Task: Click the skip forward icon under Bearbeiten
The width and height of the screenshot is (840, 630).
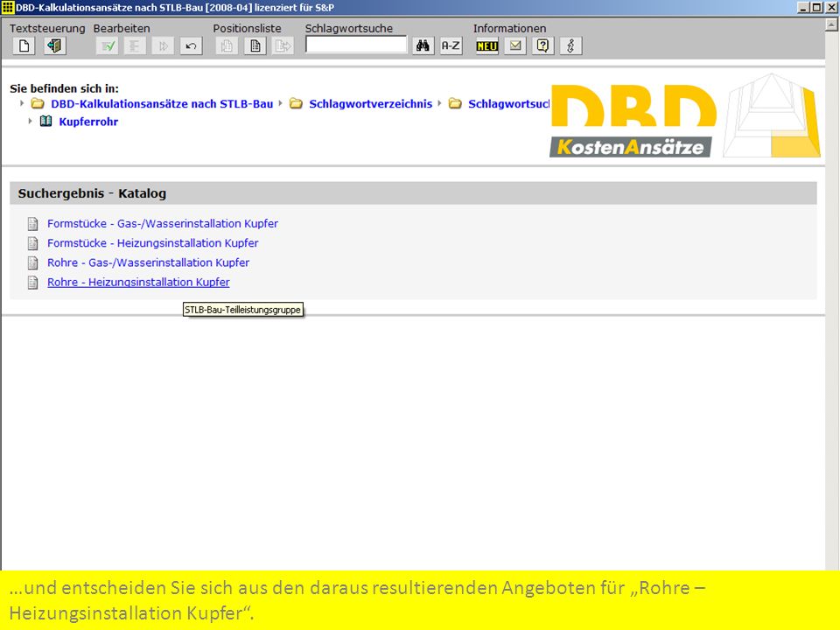Action: (163, 46)
